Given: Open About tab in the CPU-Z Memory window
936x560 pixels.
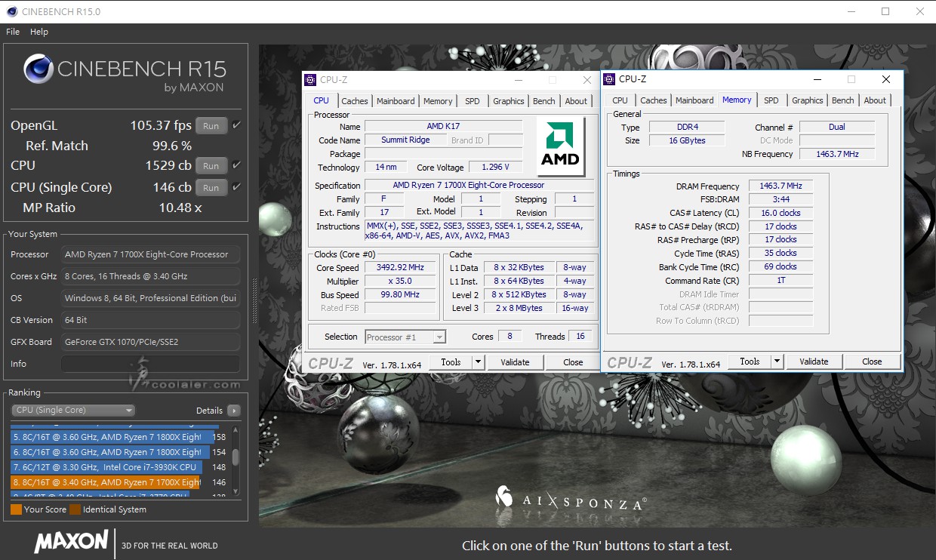Looking at the screenshot, I should pyautogui.click(x=875, y=100).
